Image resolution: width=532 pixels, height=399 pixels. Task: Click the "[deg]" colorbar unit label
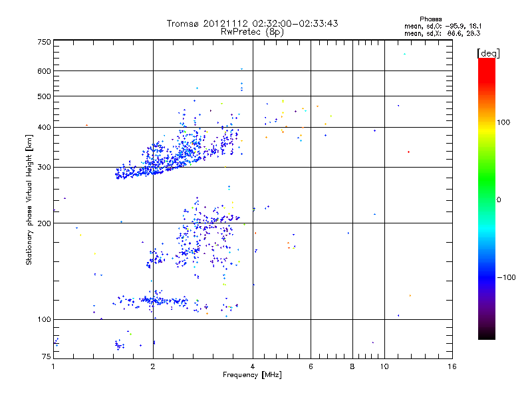click(488, 53)
